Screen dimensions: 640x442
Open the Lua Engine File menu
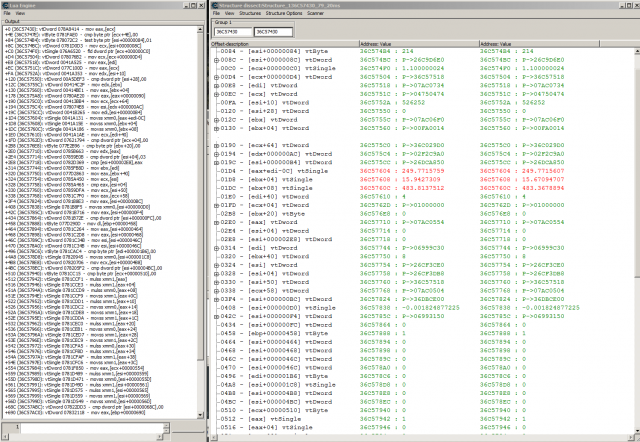coord(7,11)
